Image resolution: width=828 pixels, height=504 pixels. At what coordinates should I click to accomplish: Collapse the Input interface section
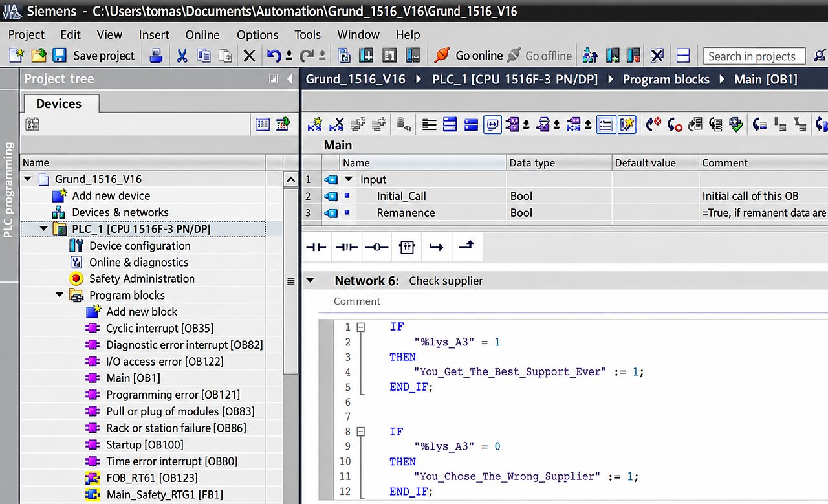349,179
